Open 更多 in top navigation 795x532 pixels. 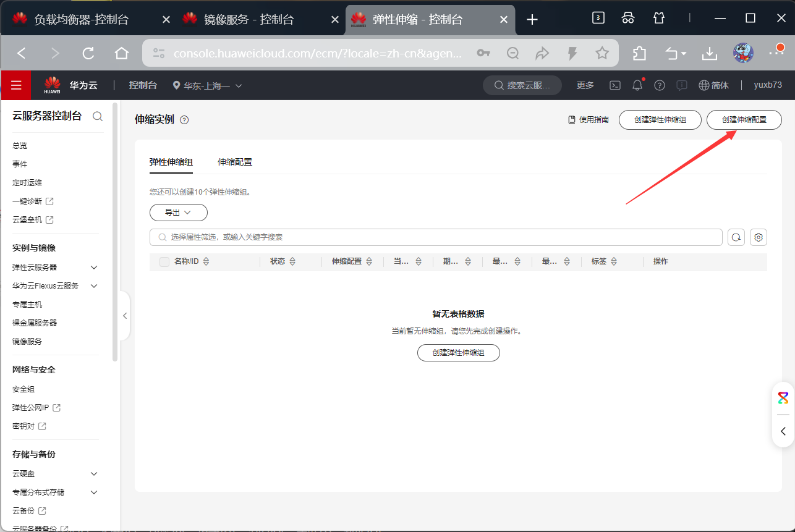pos(585,85)
